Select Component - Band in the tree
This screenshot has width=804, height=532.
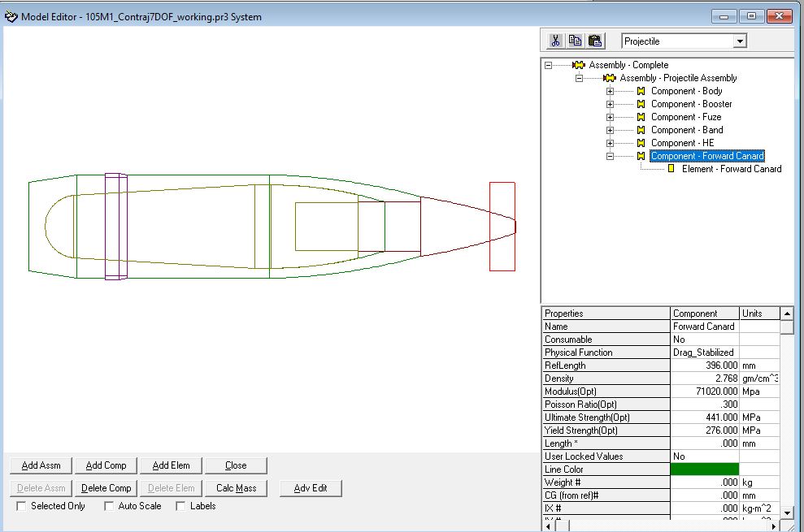[x=686, y=130]
